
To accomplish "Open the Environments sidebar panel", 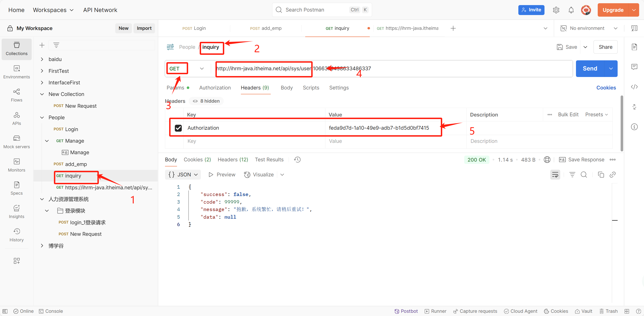I will click(16, 72).
